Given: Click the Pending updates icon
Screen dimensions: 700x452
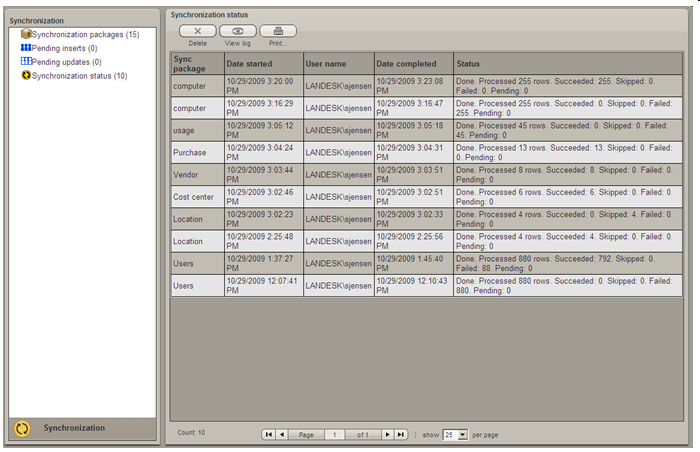Looking at the screenshot, I should point(26,61).
